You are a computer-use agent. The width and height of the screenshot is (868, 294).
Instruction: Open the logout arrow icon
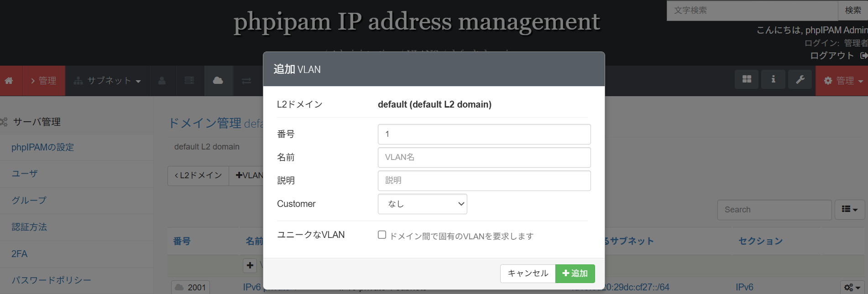[863, 56]
